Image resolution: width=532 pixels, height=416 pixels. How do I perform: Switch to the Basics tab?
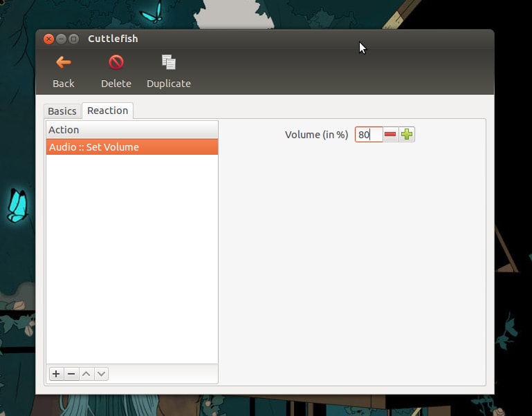pyautogui.click(x=62, y=111)
